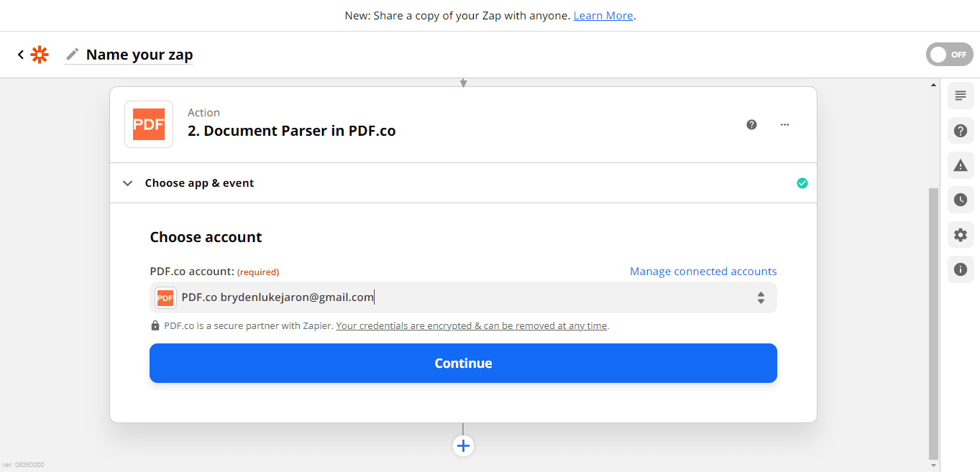Open the clock history sidebar icon
980x472 pixels.
pyautogui.click(x=961, y=200)
